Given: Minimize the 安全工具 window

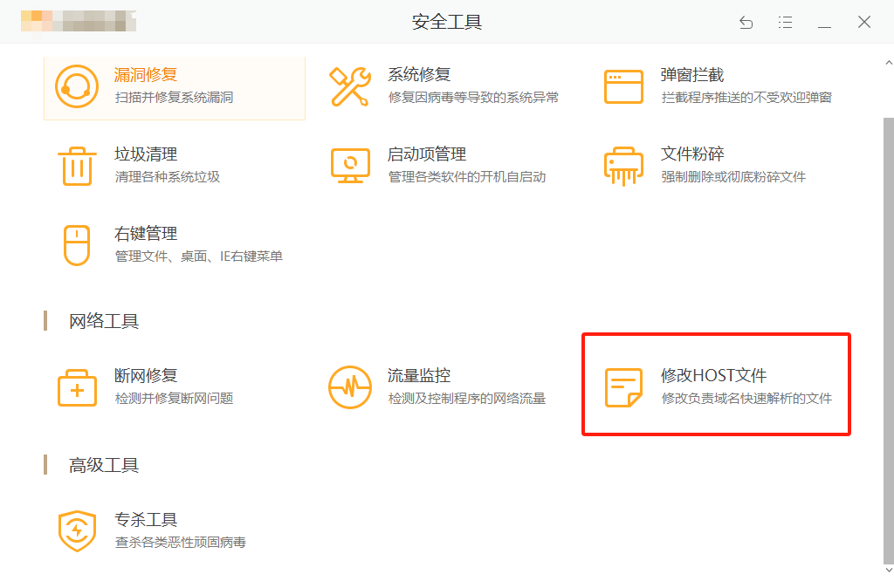Looking at the screenshot, I should tap(824, 27).
